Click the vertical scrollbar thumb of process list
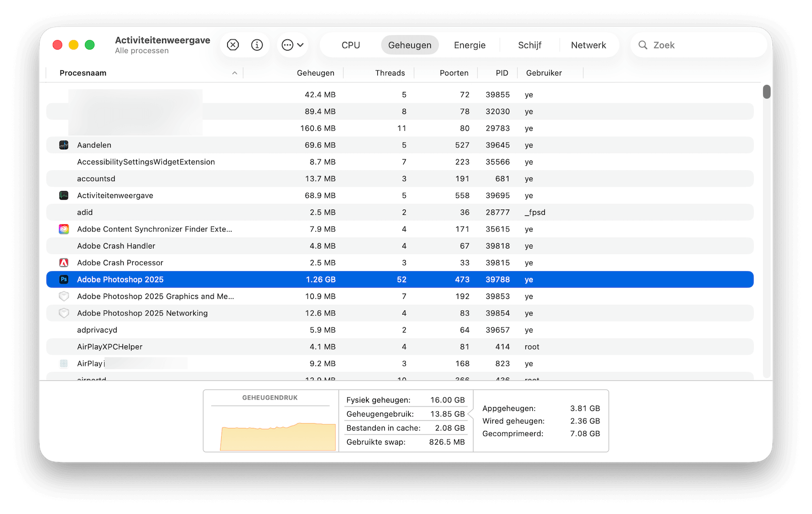 coord(766,92)
